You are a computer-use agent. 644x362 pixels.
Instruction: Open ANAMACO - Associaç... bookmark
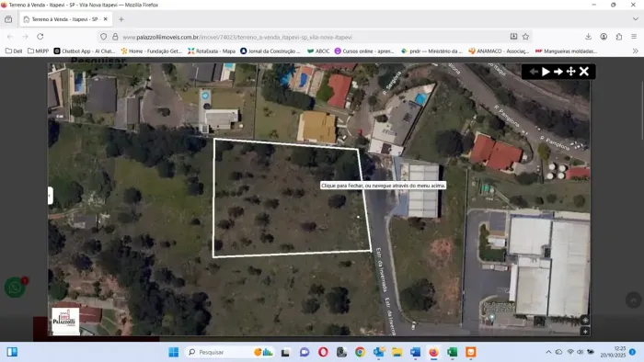tap(499, 51)
